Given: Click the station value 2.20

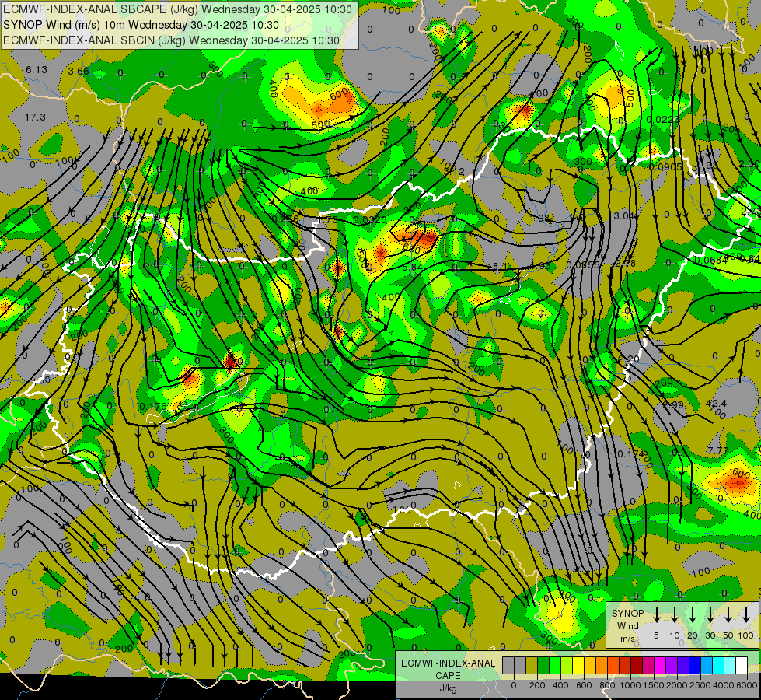Looking at the screenshot, I should click(x=629, y=359).
